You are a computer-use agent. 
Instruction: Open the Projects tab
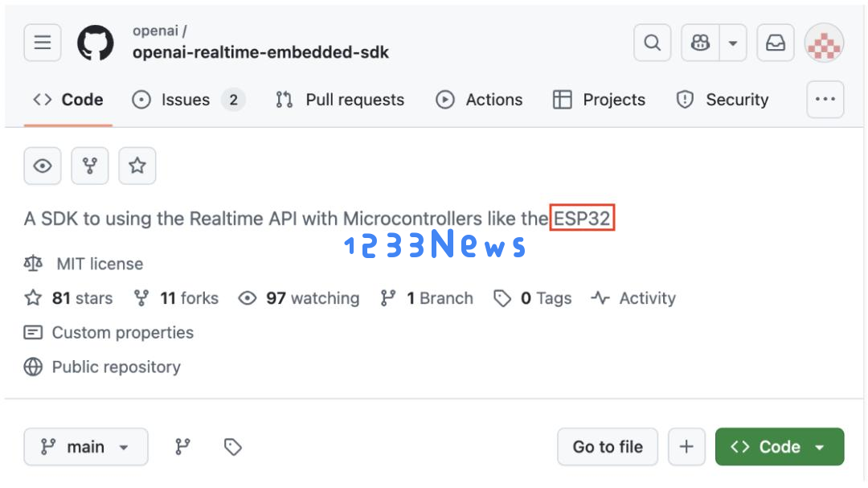pos(599,100)
